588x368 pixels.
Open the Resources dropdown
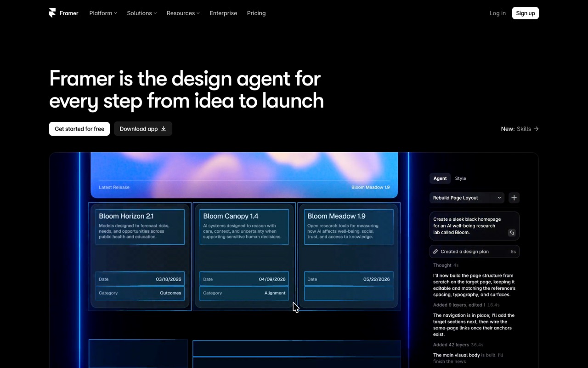[x=183, y=13]
